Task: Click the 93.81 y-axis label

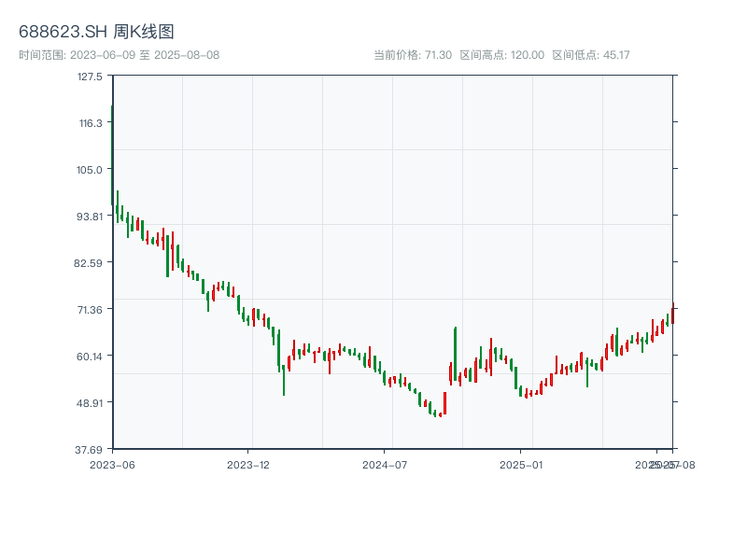Action: point(90,217)
